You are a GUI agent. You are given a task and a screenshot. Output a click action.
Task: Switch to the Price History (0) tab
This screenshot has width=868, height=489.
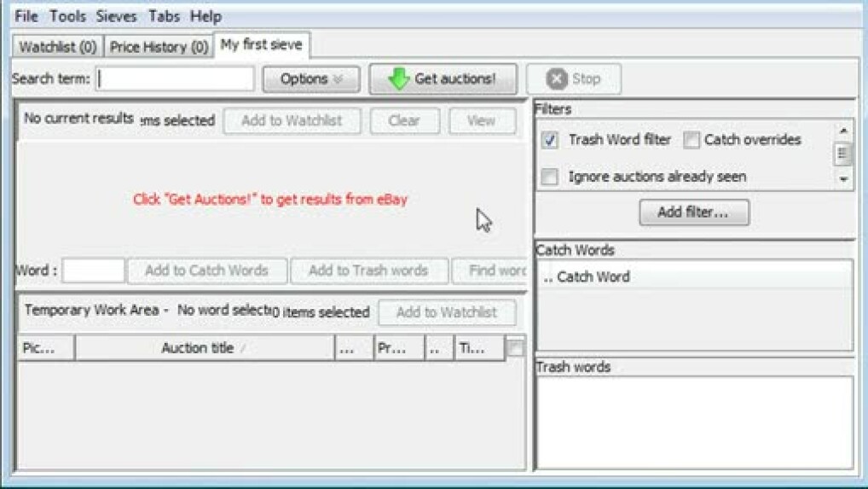[x=159, y=47]
